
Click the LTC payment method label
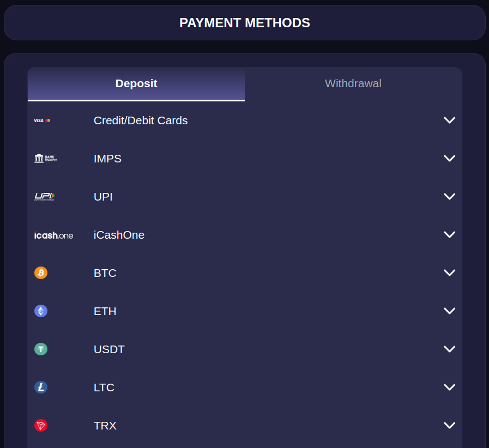click(104, 388)
